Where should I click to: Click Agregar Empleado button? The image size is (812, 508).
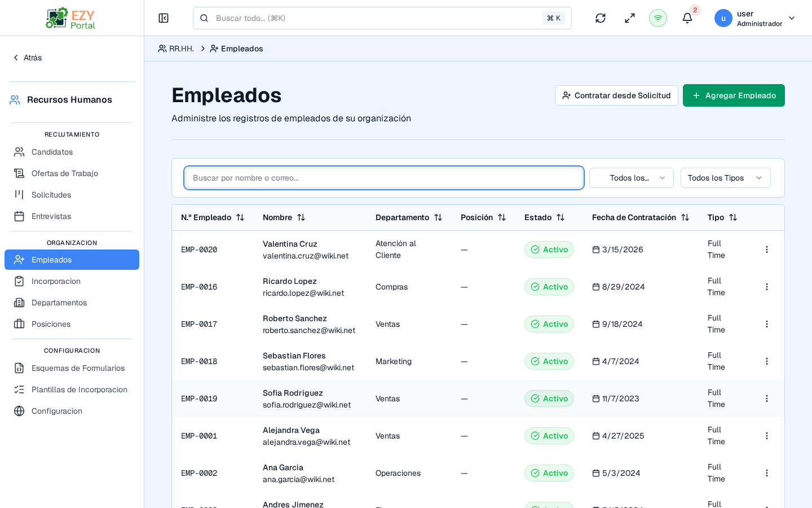[x=734, y=95]
